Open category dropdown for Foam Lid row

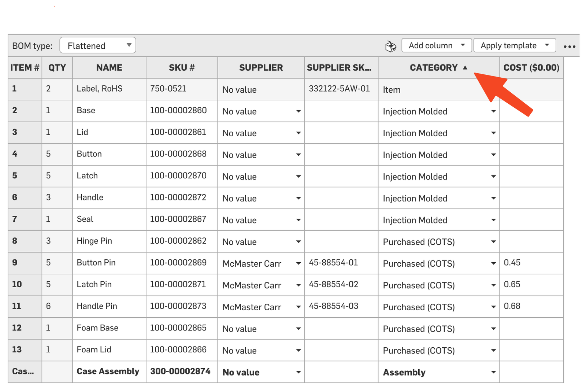point(493,351)
